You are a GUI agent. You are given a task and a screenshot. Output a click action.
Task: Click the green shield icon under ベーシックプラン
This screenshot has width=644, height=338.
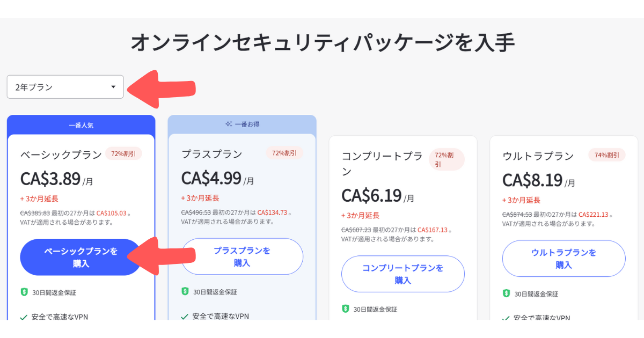24,292
